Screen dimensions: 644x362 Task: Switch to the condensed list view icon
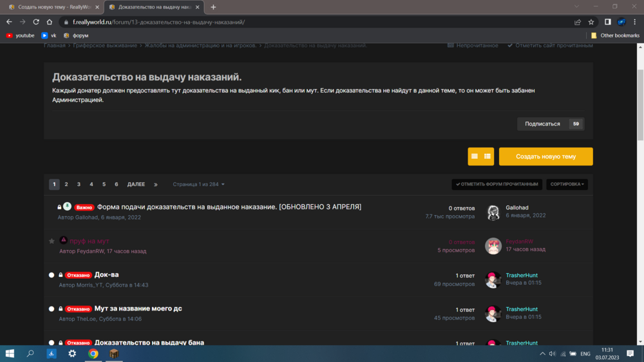pos(475,156)
